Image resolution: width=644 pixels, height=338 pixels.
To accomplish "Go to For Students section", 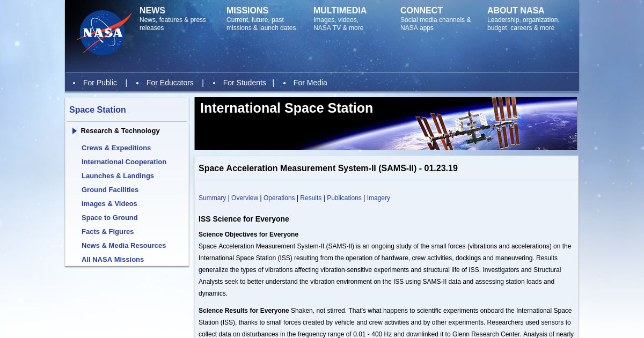I will pos(244,83).
